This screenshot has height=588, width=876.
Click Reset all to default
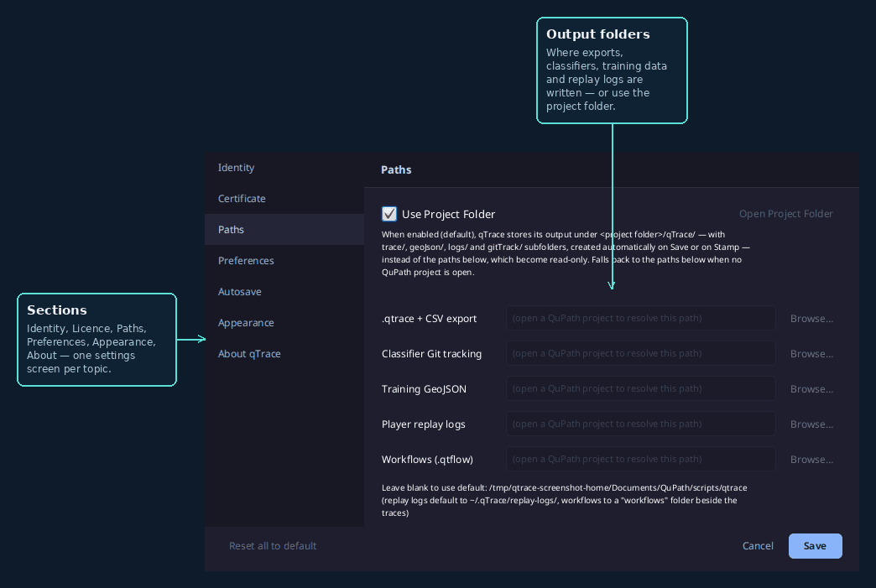[273, 545]
